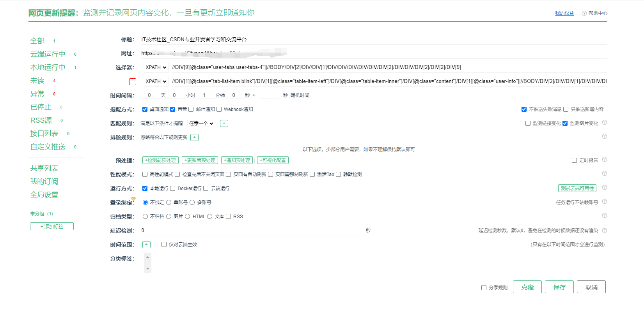Add a random time with the green plus icon
The width and height of the screenshot is (644, 326).
(254, 95)
